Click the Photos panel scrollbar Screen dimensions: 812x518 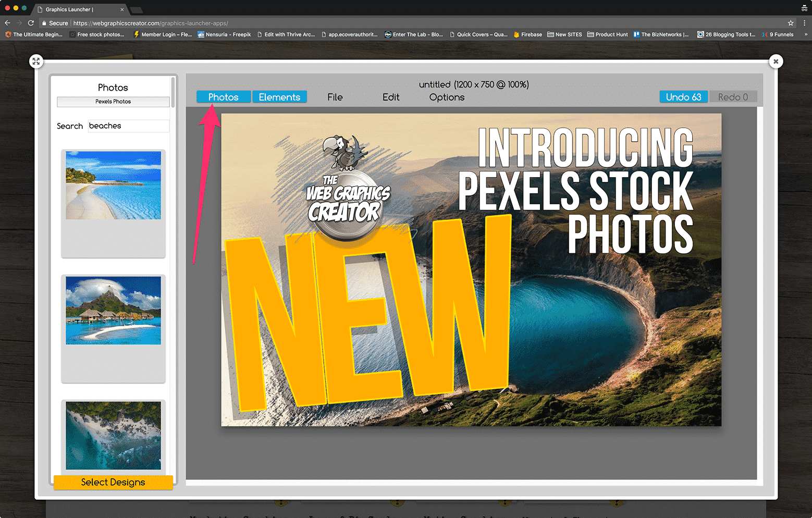(x=173, y=93)
